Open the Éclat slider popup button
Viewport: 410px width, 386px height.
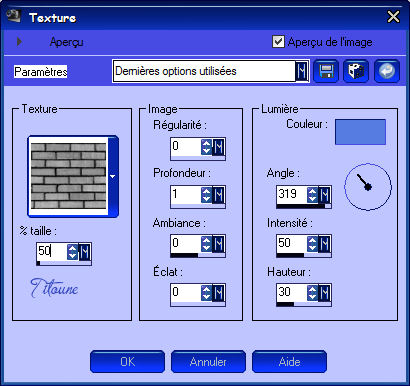click(219, 293)
